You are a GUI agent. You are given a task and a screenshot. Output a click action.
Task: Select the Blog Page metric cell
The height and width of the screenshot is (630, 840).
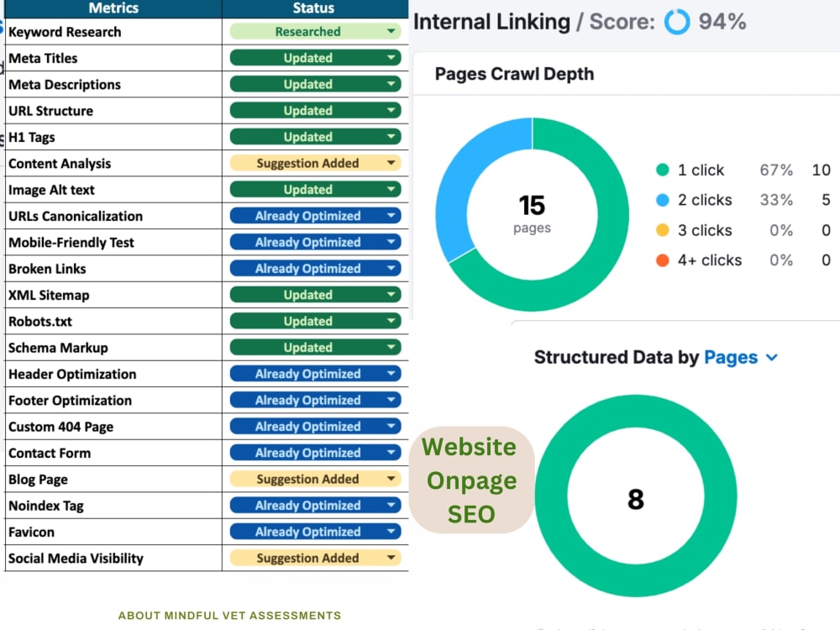(113, 479)
